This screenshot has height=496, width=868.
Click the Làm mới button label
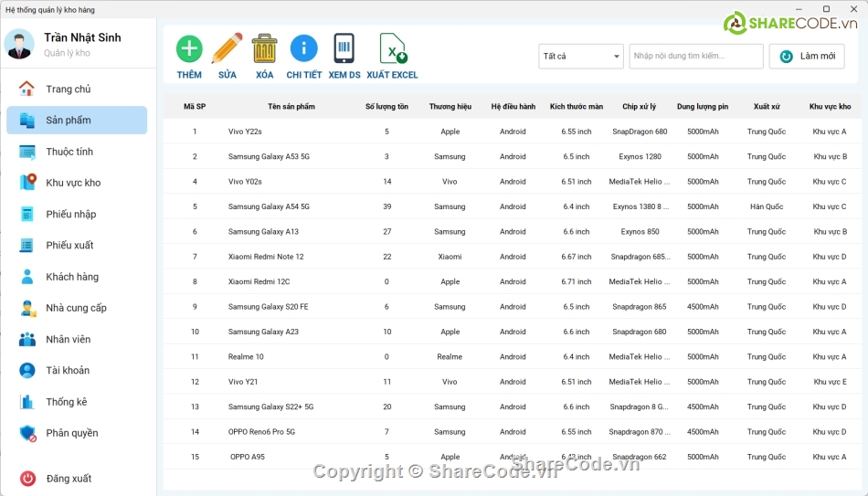click(818, 56)
